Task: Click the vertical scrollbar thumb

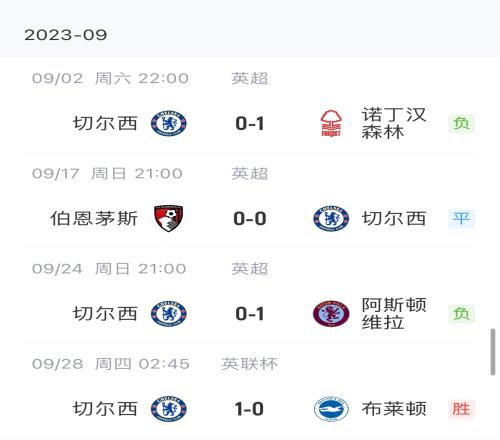Action: pos(493,352)
